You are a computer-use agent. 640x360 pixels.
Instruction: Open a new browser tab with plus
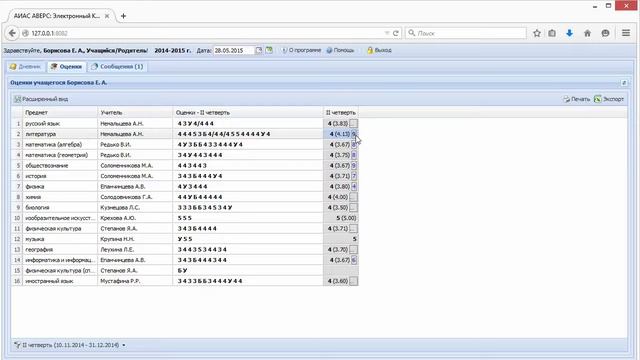click(x=123, y=16)
